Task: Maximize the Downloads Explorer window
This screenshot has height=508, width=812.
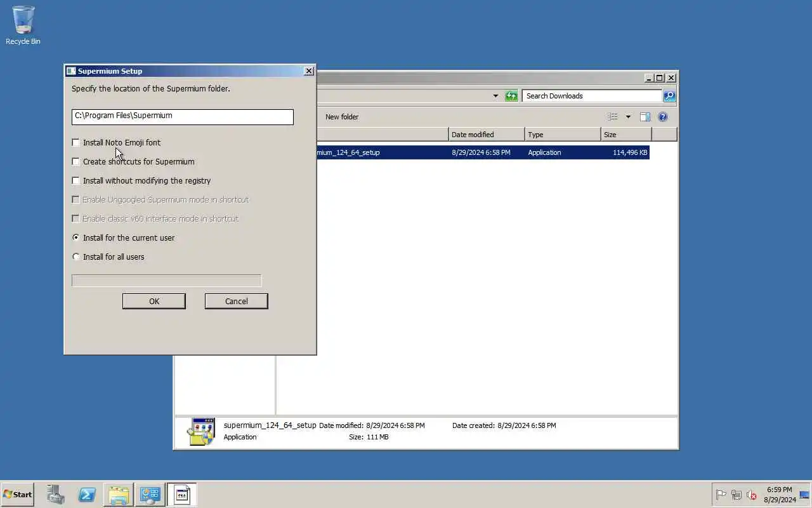Action: 660,78
